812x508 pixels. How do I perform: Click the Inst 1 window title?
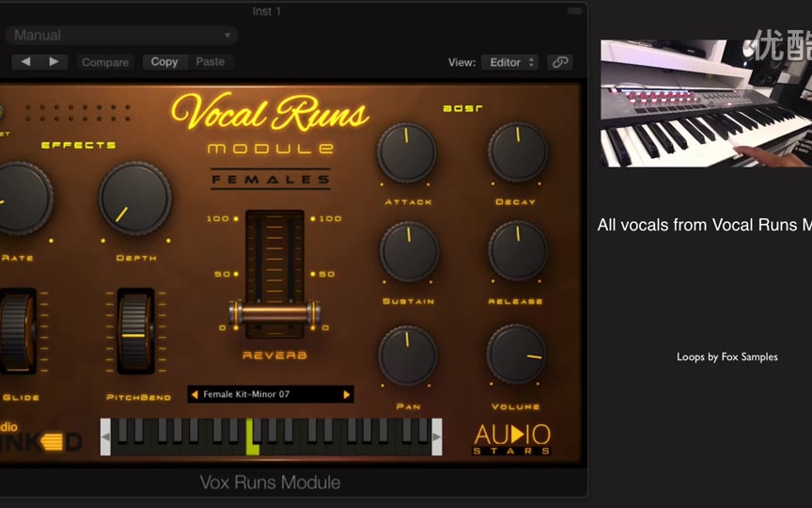pos(267,11)
